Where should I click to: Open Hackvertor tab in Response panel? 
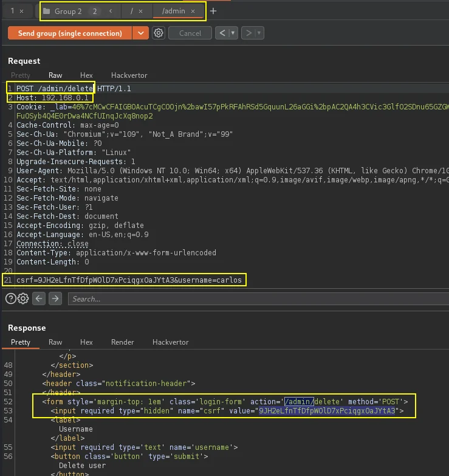click(x=170, y=342)
